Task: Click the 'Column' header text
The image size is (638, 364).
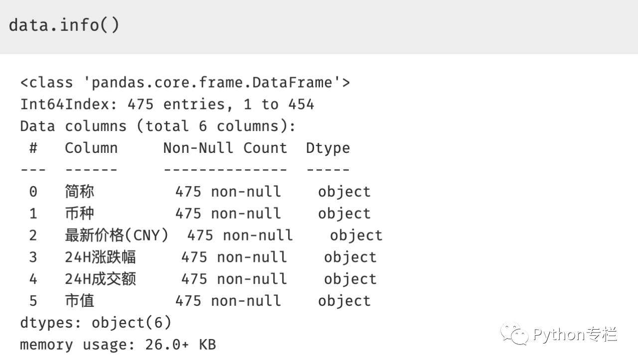Action: [x=91, y=148]
